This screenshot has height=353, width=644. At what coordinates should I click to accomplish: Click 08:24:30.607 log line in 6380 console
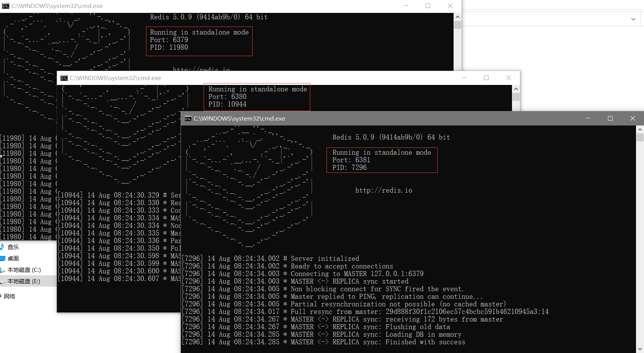[x=119, y=279]
